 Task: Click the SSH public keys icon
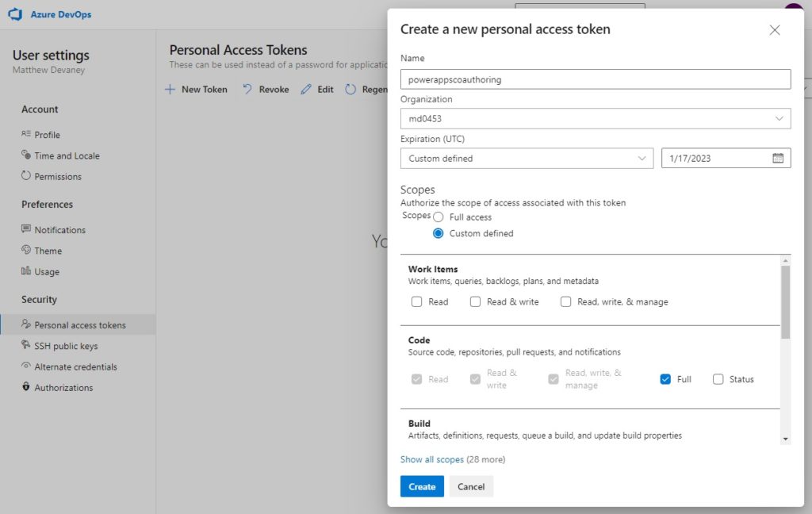click(x=26, y=344)
